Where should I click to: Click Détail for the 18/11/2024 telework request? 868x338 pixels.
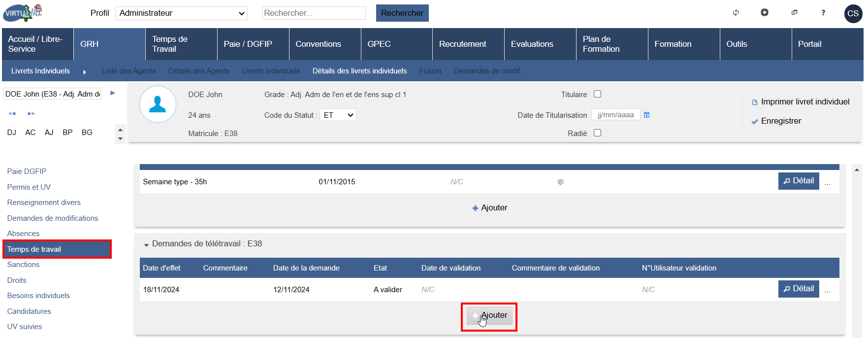click(798, 289)
